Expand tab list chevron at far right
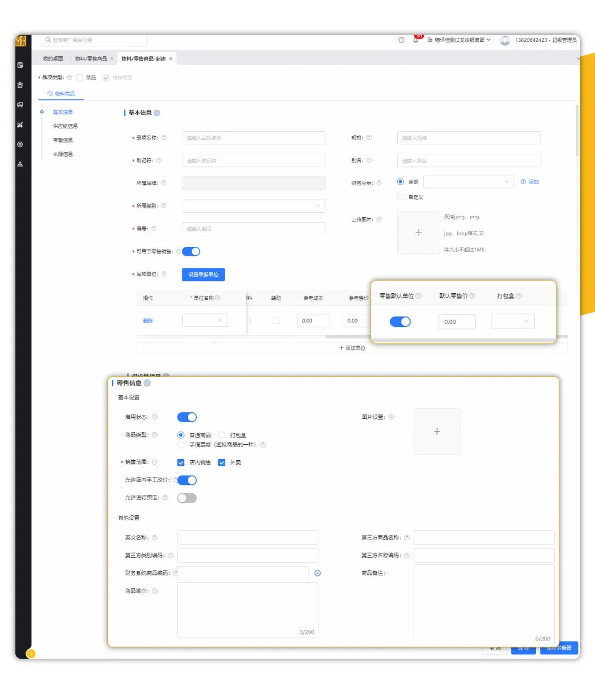Image resolution: width=595 pixels, height=700 pixels. 578,58
